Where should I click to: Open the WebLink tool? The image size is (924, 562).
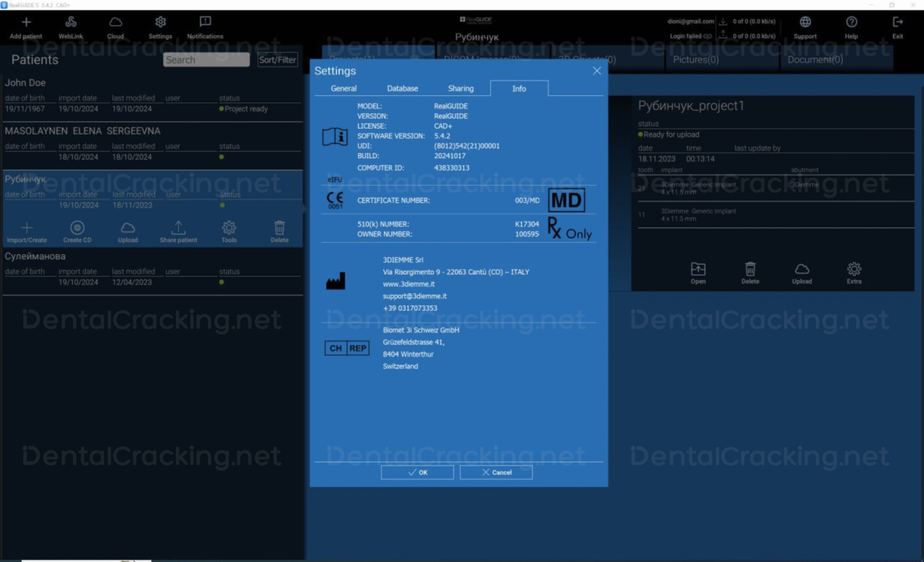pyautogui.click(x=70, y=22)
